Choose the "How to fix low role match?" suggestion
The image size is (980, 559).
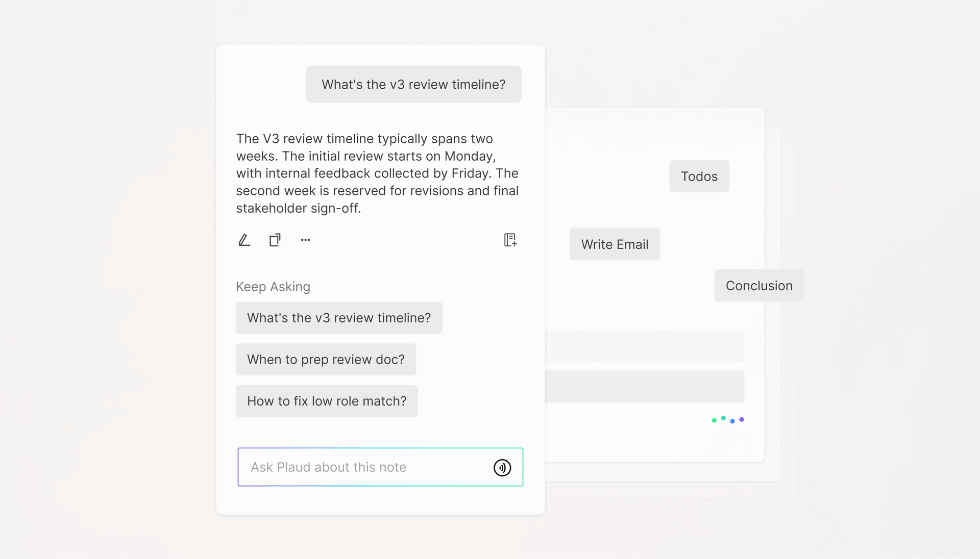coord(327,401)
